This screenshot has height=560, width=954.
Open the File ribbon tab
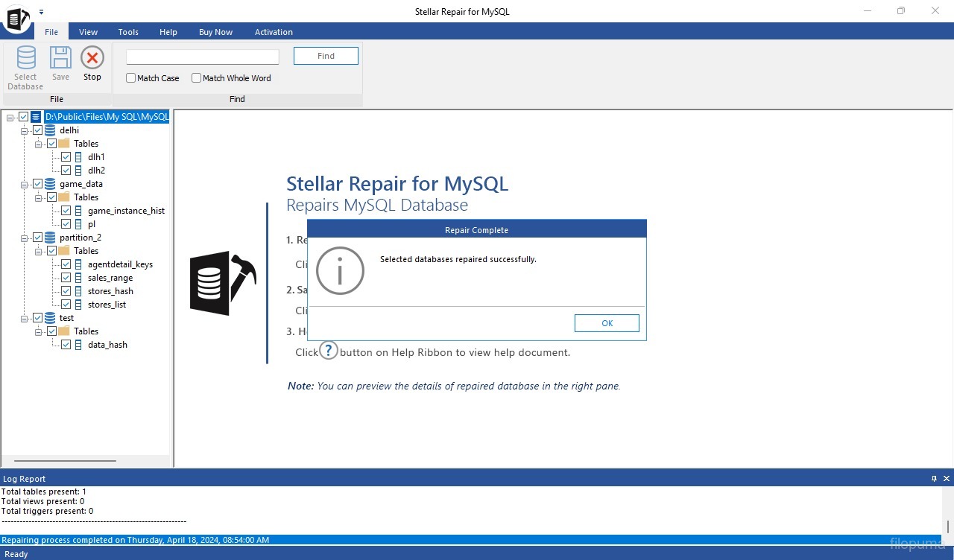[x=51, y=32]
